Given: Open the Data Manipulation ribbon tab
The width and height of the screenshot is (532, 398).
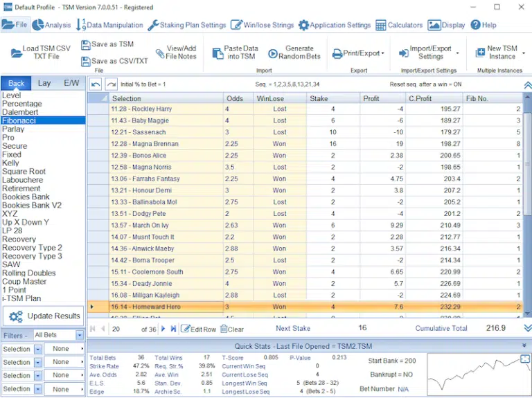Looking at the screenshot, I should (x=109, y=25).
